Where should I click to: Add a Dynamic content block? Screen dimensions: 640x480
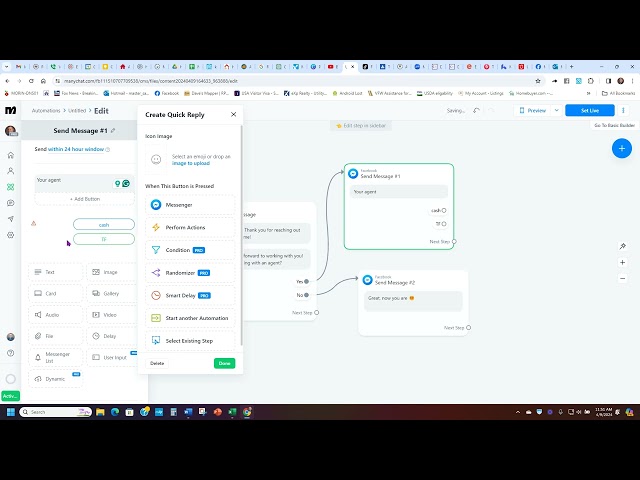coord(56,379)
